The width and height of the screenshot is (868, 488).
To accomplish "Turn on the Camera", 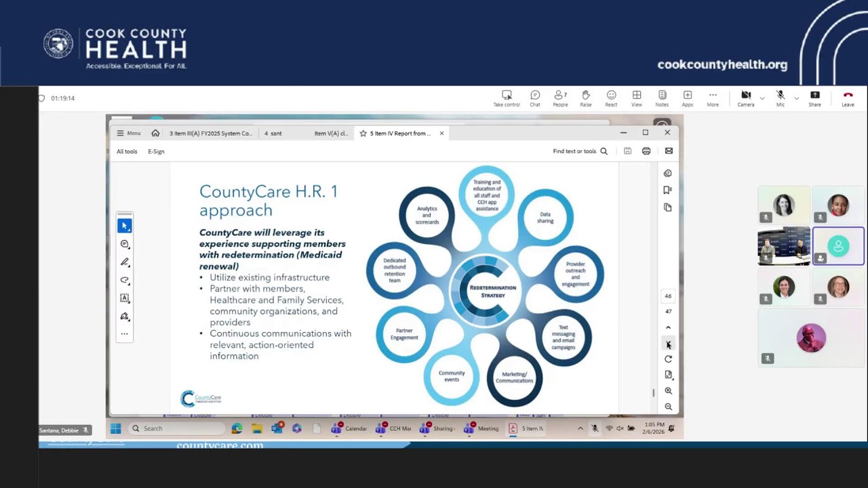I will 746,98.
